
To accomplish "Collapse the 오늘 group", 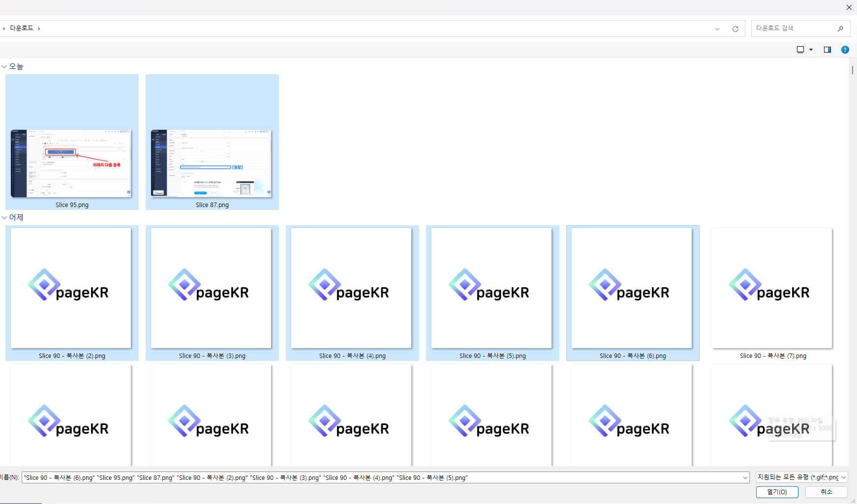I will 4,66.
